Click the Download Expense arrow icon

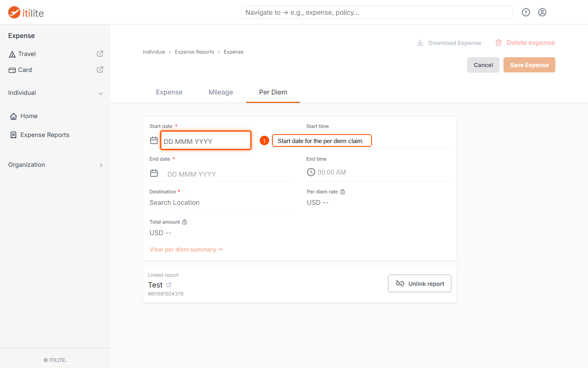tap(420, 43)
